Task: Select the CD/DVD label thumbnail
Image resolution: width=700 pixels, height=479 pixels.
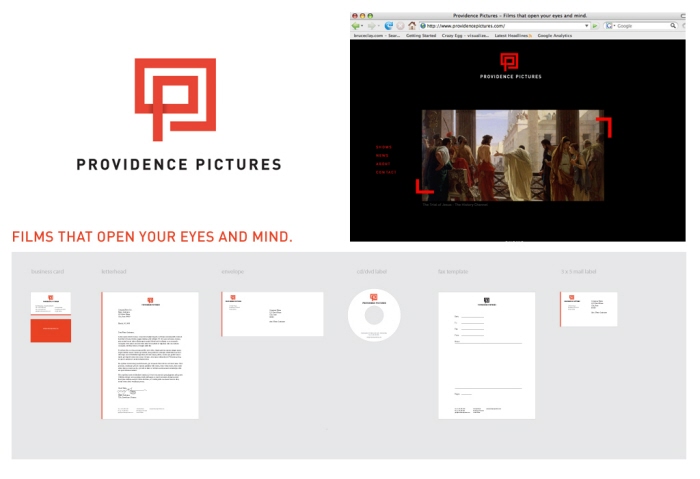Action: tap(374, 316)
